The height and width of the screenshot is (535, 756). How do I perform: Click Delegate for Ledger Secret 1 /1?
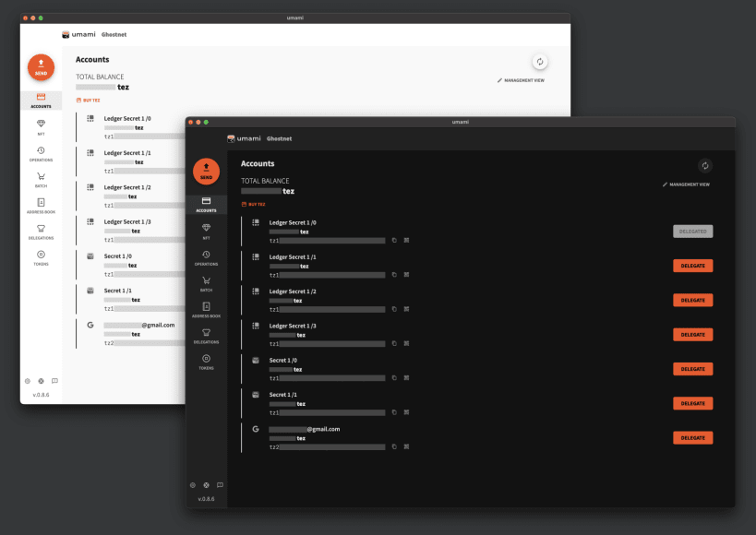tap(693, 266)
